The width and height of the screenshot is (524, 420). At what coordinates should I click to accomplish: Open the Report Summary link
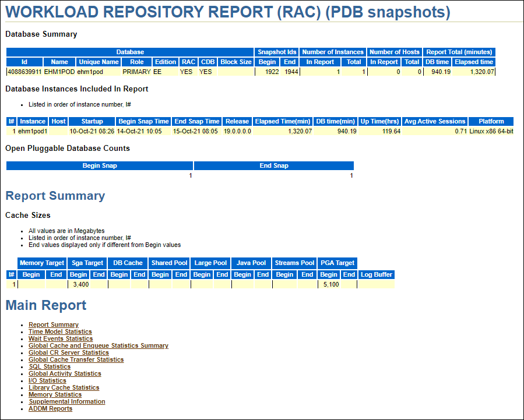click(x=53, y=324)
